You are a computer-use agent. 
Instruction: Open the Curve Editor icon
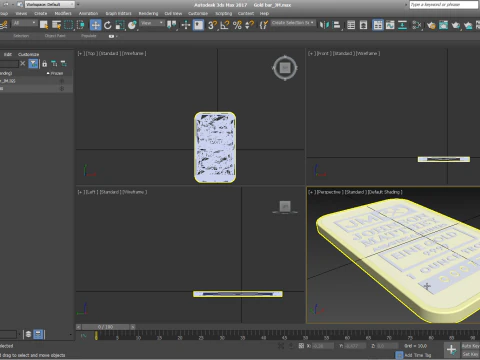click(x=390, y=25)
